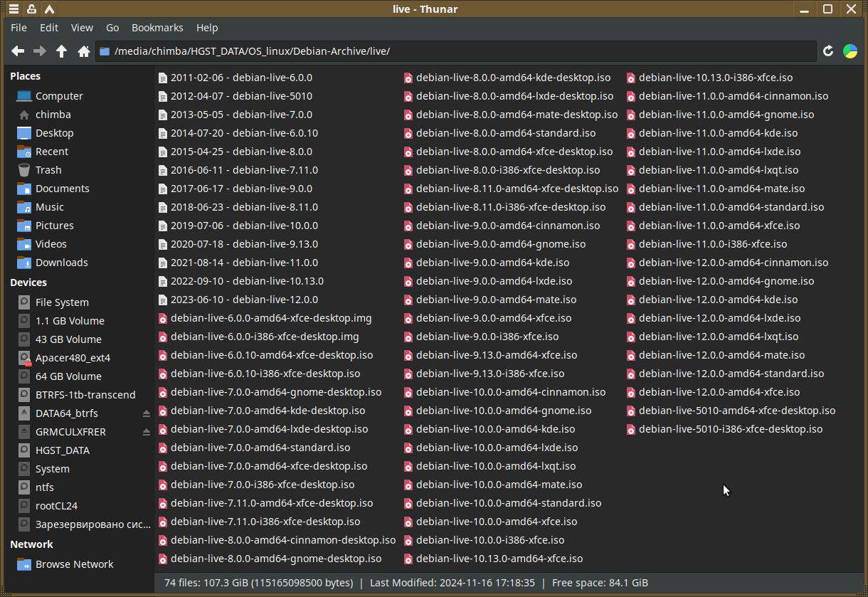Open chimba home in sidebar
The height and width of the screenshot is (597, 868).
coord(44,115)
